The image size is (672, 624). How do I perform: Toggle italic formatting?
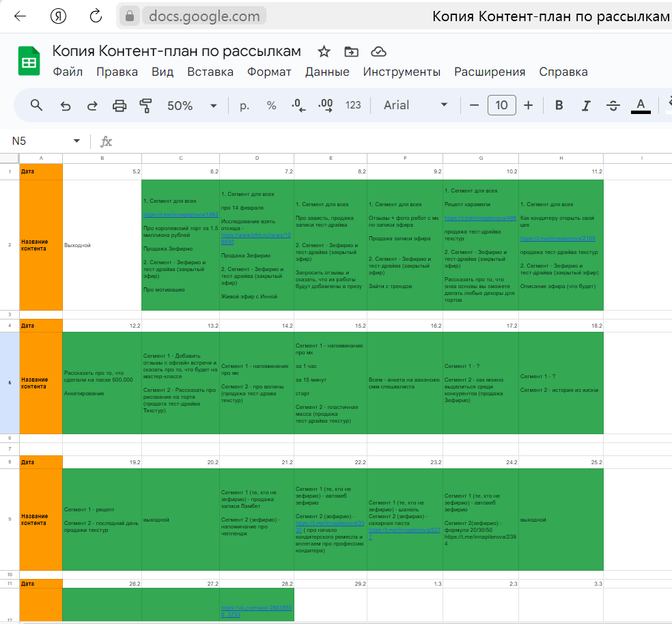(586, 105)
